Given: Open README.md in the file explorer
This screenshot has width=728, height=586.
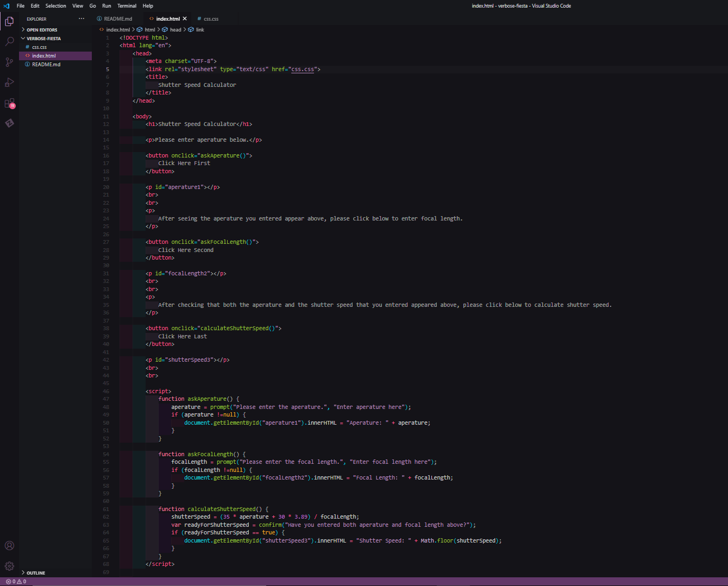Looking at the screenshot, I should coord(55,65).
